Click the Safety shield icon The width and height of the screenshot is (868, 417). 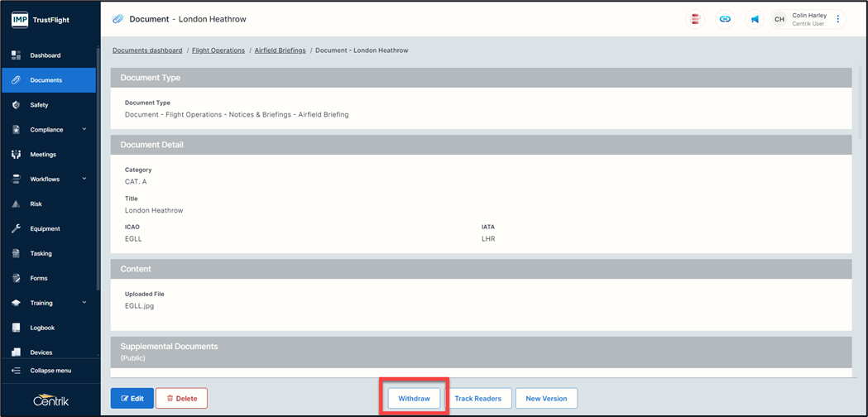click(16, 105)
